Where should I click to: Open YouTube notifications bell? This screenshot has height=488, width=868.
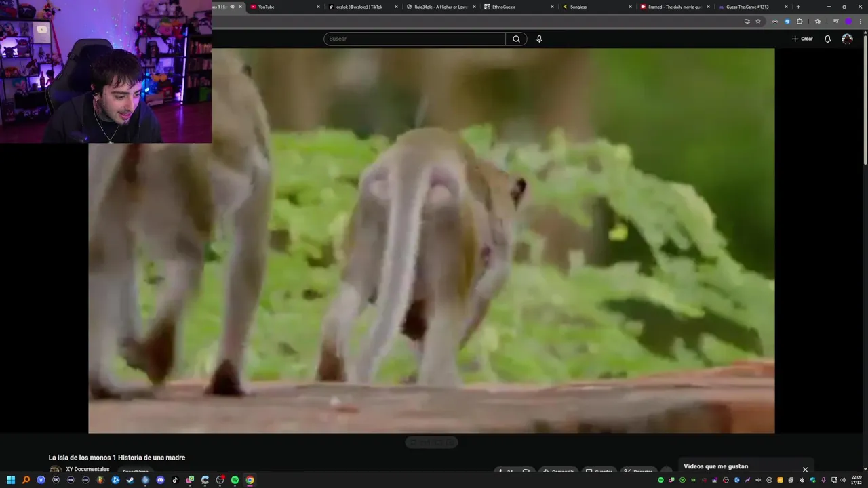click(x=827, y=39)
